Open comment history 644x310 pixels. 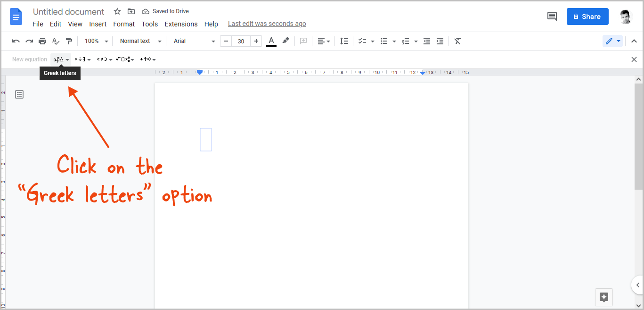pos(552,16)
